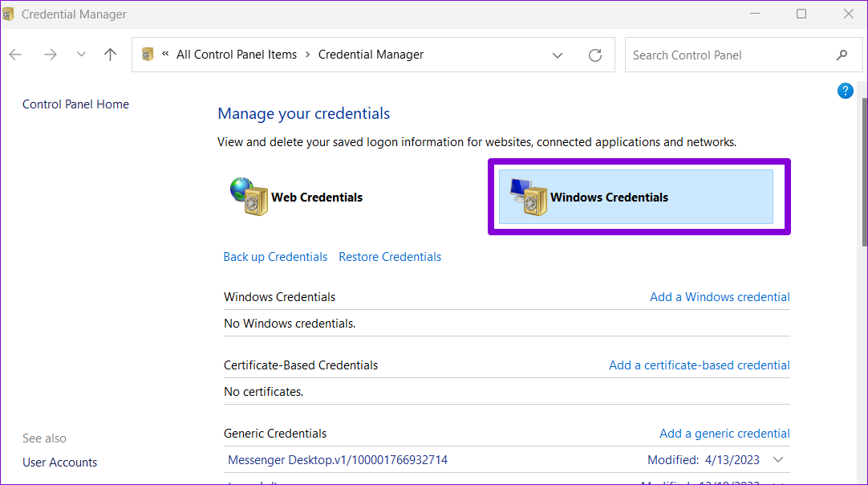868x485 pixels.
Task: Click the Windows Credentials monitor safe icon
Action: pyautogui.click(x=529, y=198)
